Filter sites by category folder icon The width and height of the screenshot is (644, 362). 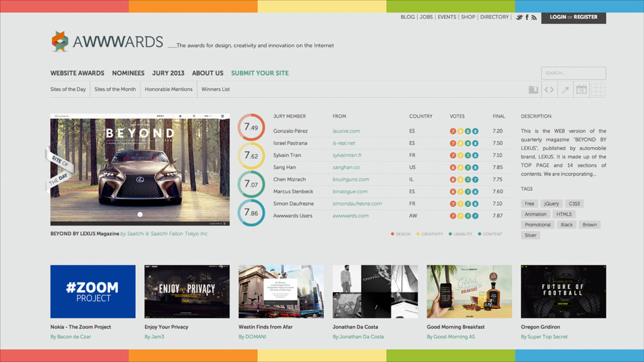click(533, 89)
